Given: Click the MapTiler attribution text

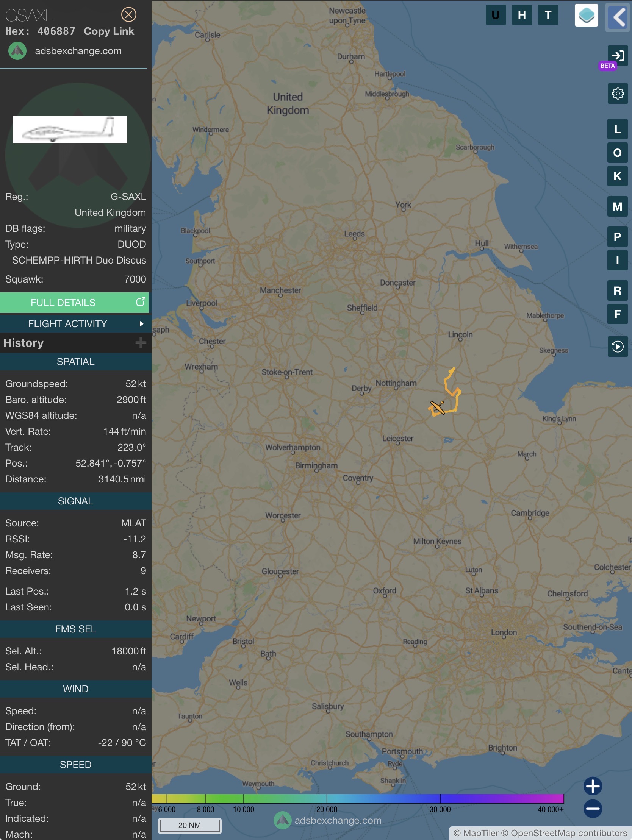Looking at the screenshot, I should click(x=476, y=833).
